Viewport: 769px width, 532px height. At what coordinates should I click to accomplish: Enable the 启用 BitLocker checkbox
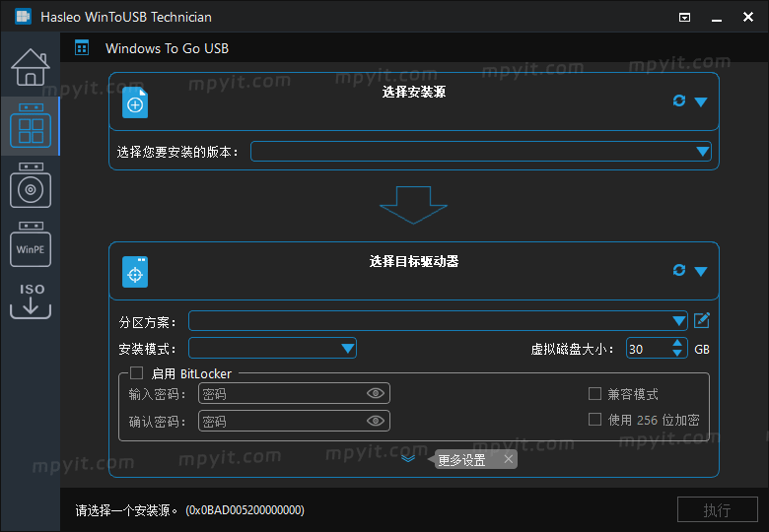tap(136, 373)
